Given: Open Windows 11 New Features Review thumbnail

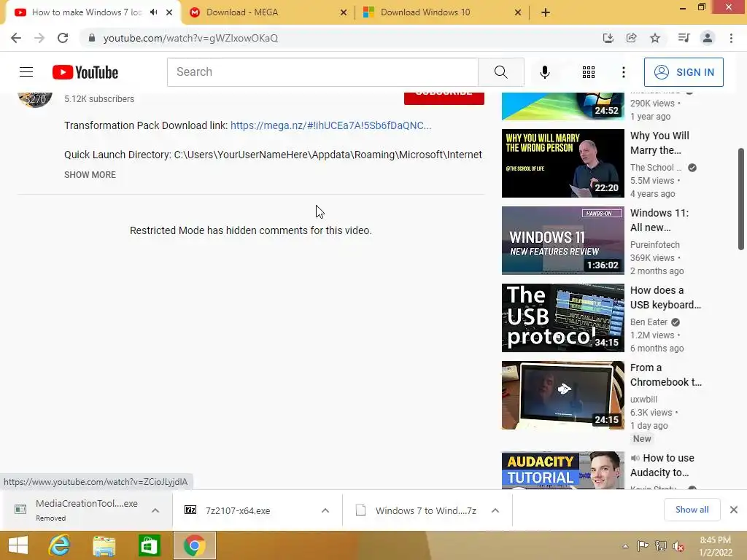Looking at the screenshot, I should pos(562,241).
